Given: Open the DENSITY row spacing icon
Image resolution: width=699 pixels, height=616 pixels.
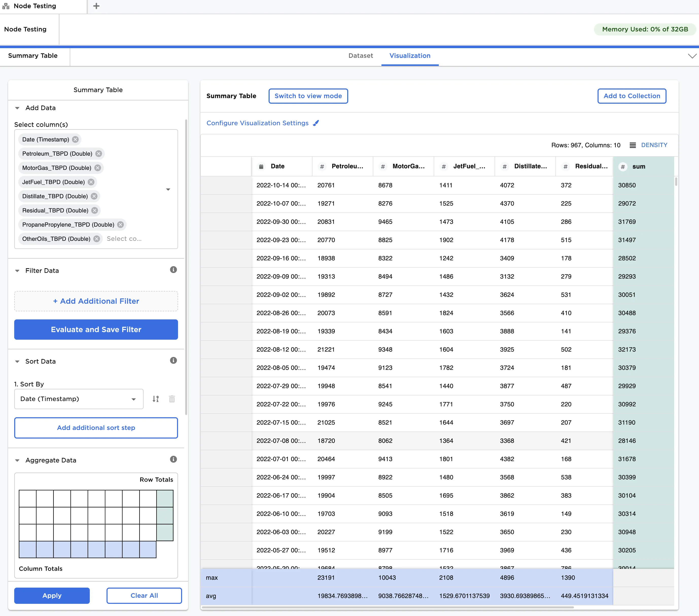Looking at the screenshot, I should click(633, 145).
